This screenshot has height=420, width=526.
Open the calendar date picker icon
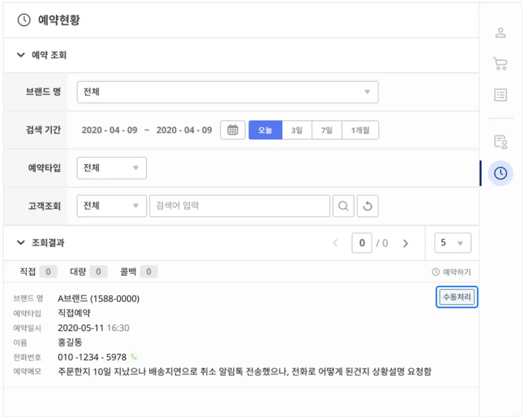click(232, 130)
